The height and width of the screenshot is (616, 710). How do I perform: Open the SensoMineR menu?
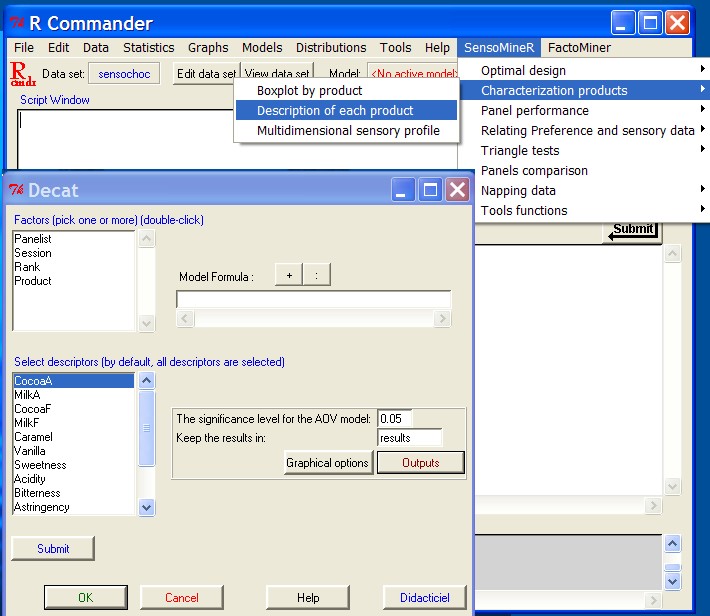pos(499,48)
